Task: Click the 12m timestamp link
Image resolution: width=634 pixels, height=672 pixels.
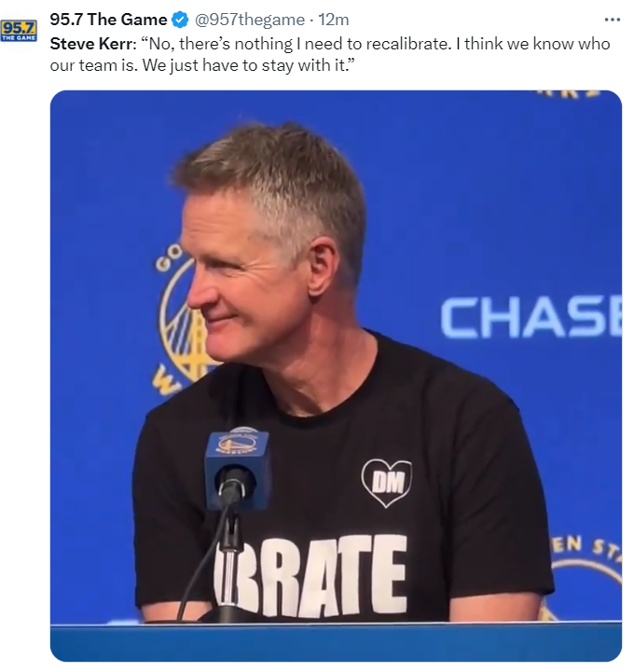Action: click(x=334, y=20)
